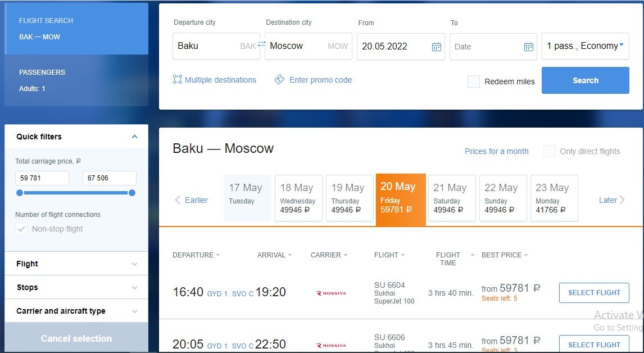
Task: Click the right price slider handle
Action: (x=132, y=193)
